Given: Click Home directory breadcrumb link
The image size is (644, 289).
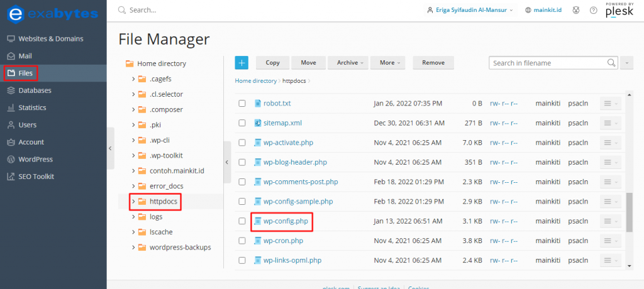Looking at the screenshot, I should coord(255,81).
